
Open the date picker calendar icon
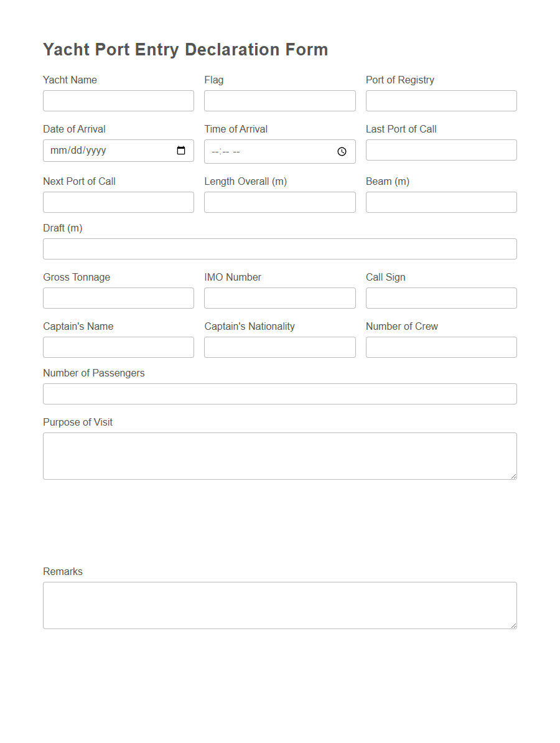[x=181, y=150]
